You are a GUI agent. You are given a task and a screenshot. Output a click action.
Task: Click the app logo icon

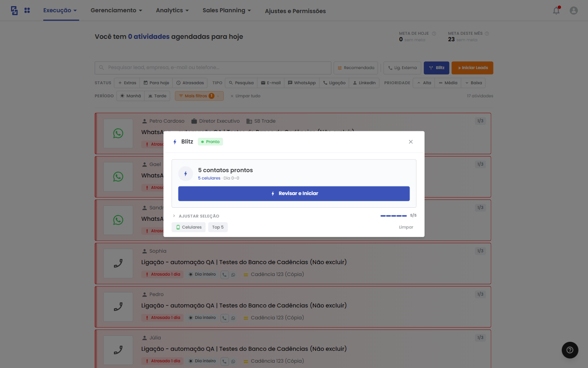tap(14, 11)
